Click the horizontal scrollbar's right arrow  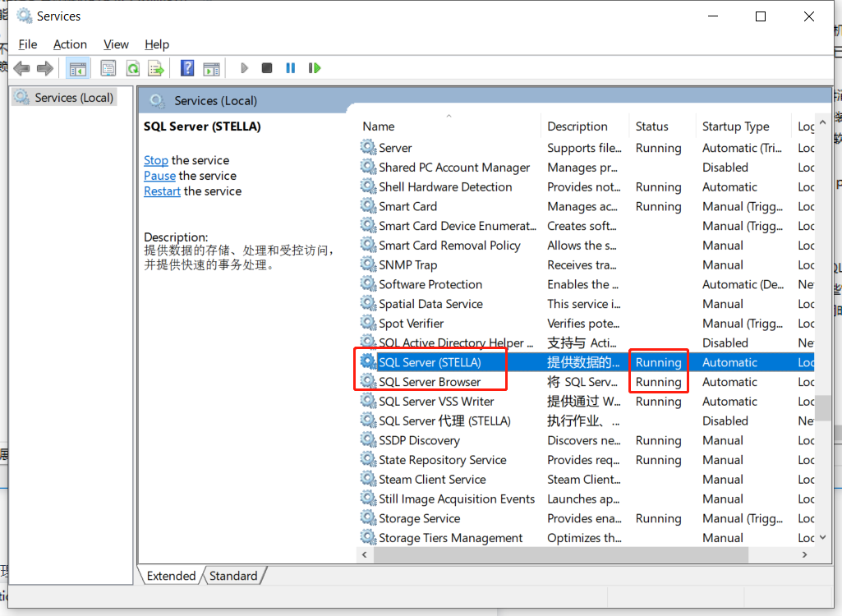tap(803, 554)
